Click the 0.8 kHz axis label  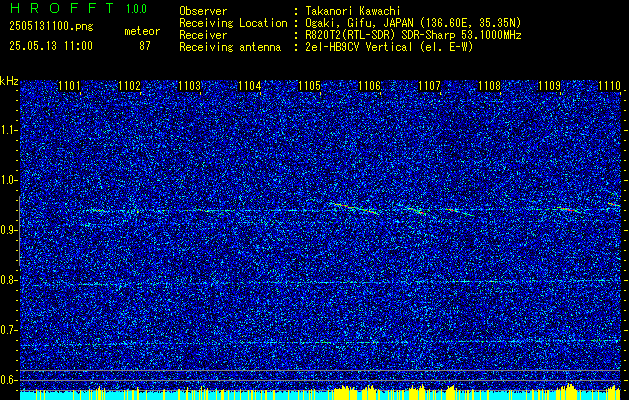point(9,280)
